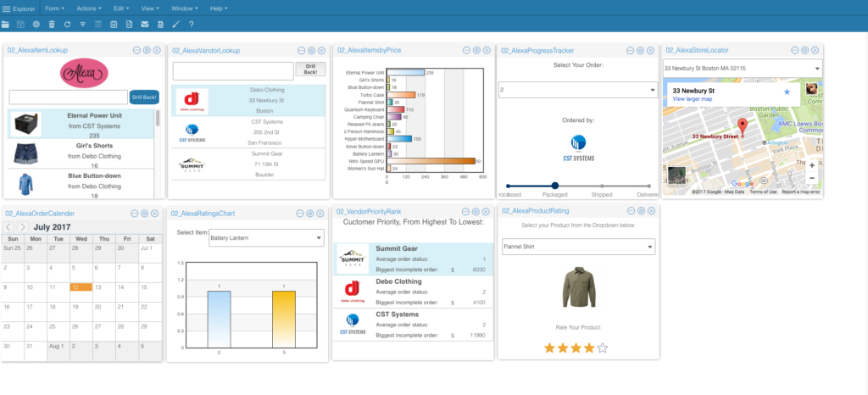Click the red map pin at 33 Newbury Street
Image resolution: width=868 pixels, height=395 pixels.
point(743,127)
